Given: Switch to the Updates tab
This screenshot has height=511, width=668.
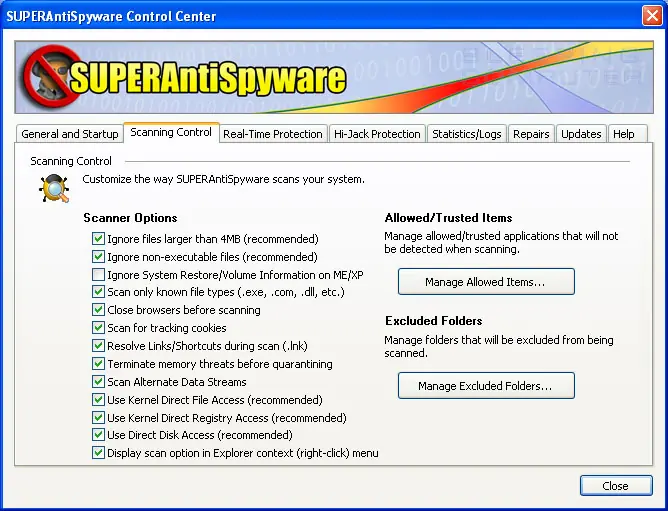Looking at the screenshot, I should coord(581,134).
